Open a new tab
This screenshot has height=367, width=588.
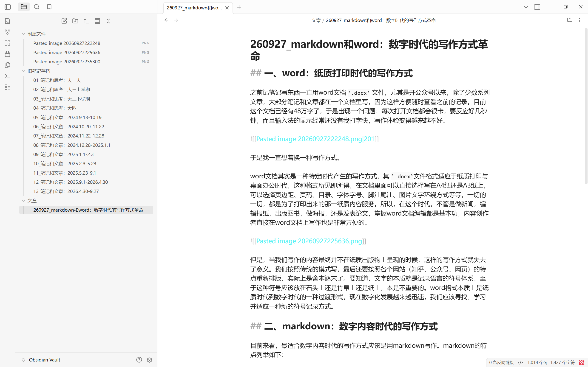[239, 7]
